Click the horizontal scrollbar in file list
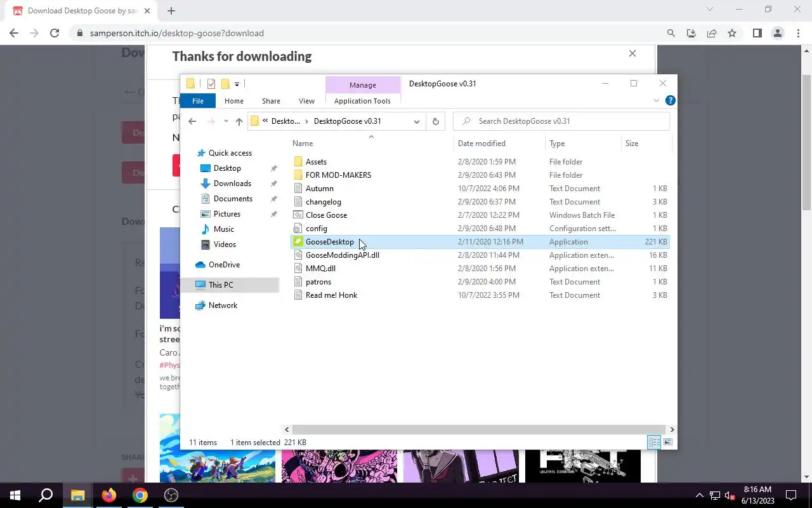Viewport: 812px width, 508px height. [479, 429]
